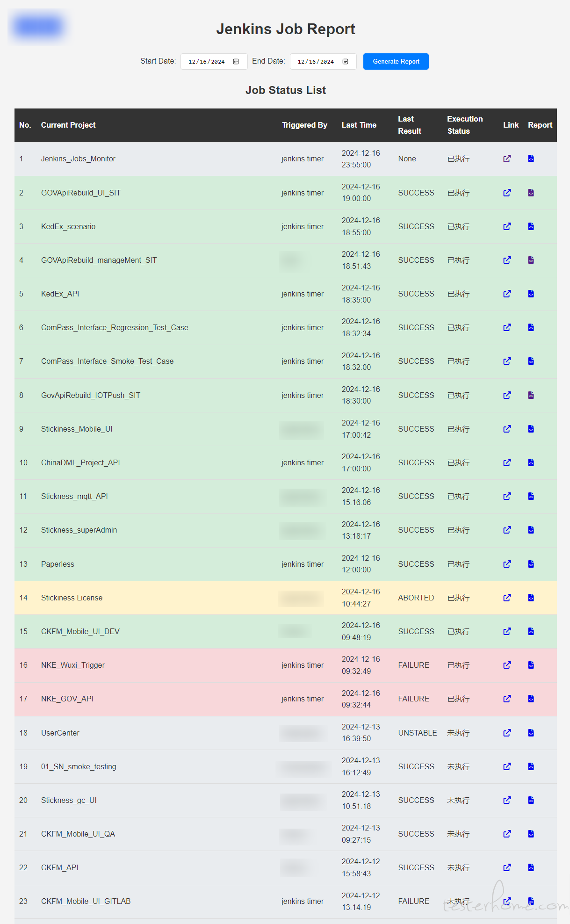Image resolution: width=570 pixels, height=924 pixels.
Task: Click the Job Status List heading
Action: tap(286, 90)
